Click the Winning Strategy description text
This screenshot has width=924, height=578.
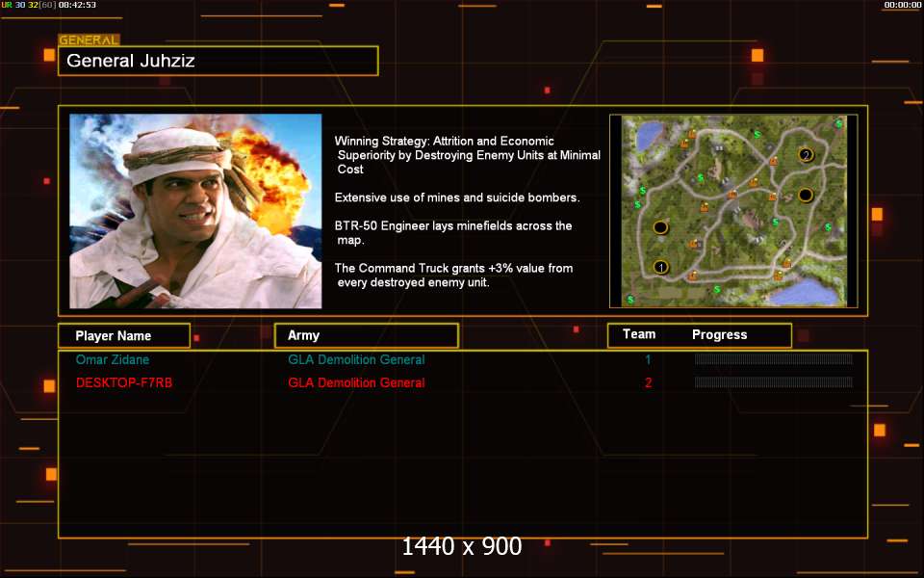(x=468, y=155)
